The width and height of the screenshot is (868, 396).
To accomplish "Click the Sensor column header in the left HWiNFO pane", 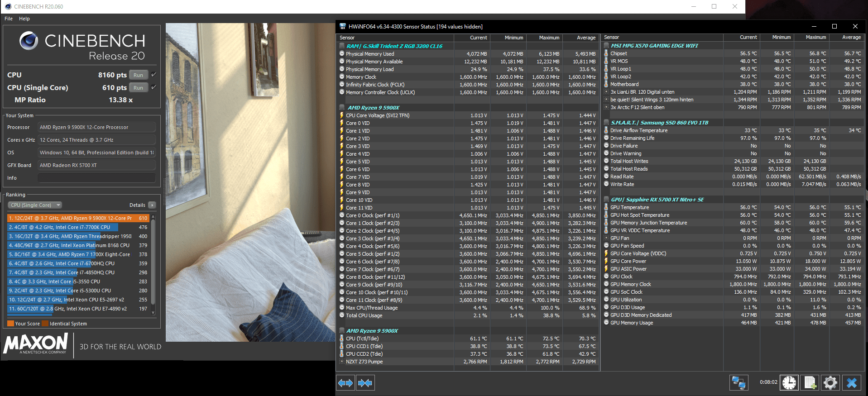I will point(395,38).
